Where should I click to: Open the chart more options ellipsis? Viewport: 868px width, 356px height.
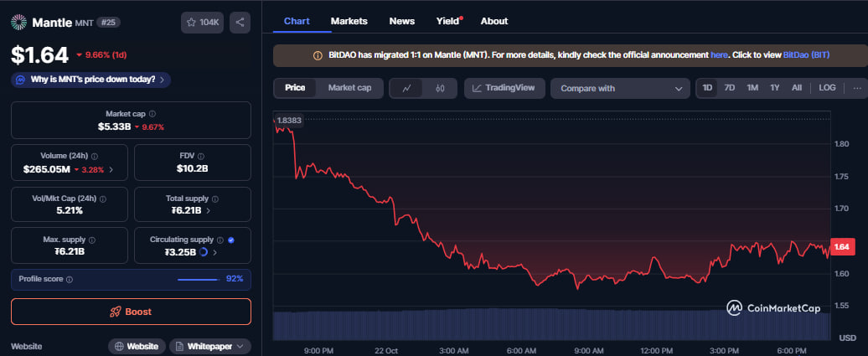856,88
